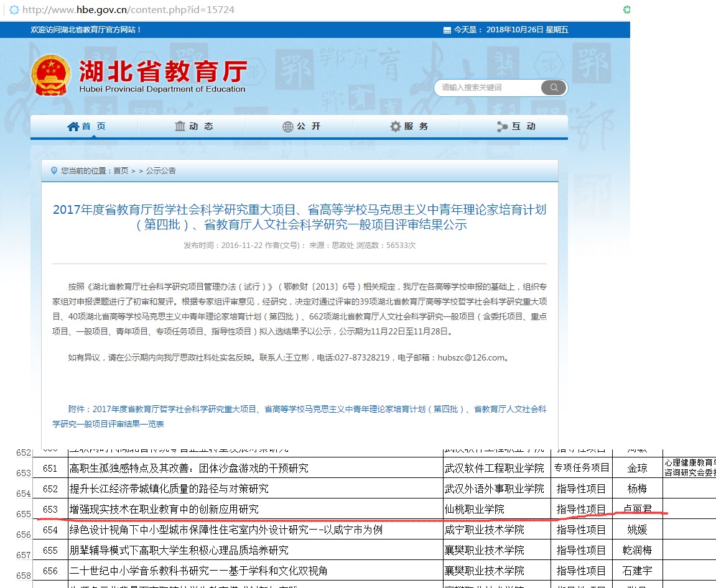Focus the keyword search input field
This screenshot has height=588, width=716.
[488, 88]
